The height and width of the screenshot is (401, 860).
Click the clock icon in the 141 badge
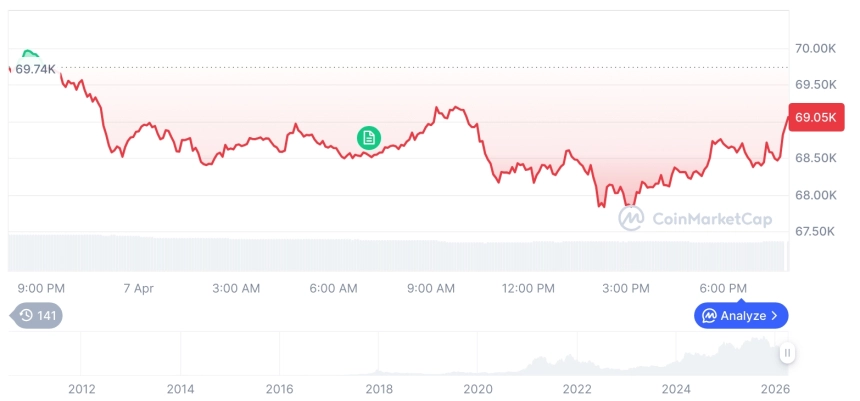click(25, 316)
